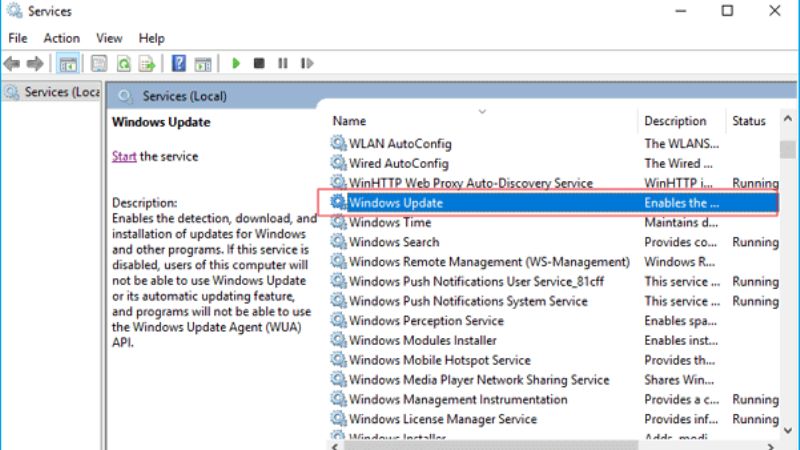The width and height of the screenshot is (800, 450).
Task: Open the File menu
Action: (x=18, y=38)
